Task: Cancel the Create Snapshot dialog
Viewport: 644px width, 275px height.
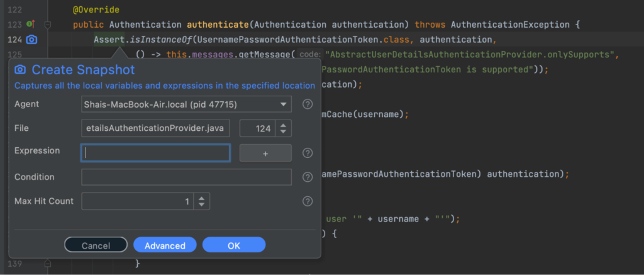Action: click(x=96, y=245)
